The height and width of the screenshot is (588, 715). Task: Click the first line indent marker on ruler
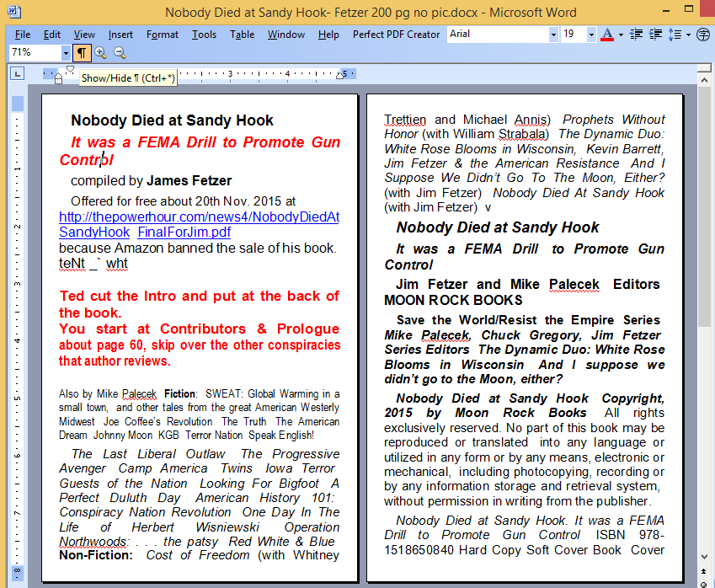click(x=70, y=69)
